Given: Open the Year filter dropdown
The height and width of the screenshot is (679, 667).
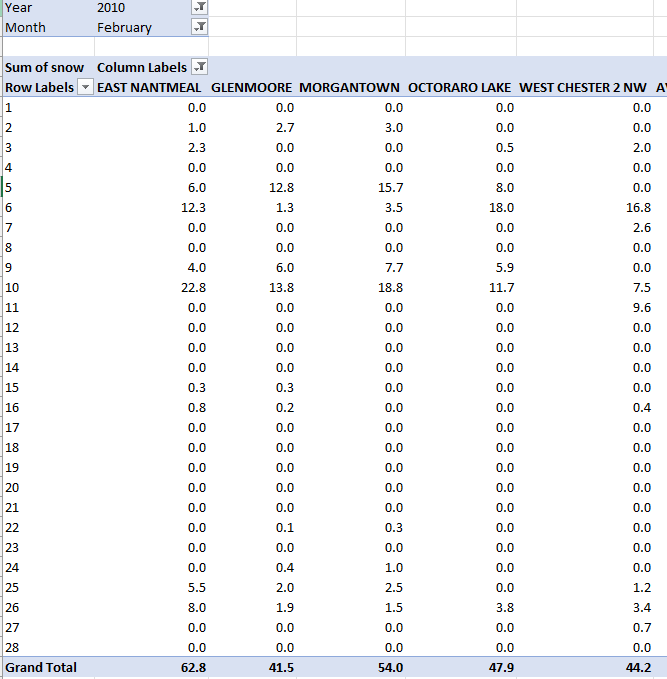Looking at the screenshot, I should pos(199,8).
